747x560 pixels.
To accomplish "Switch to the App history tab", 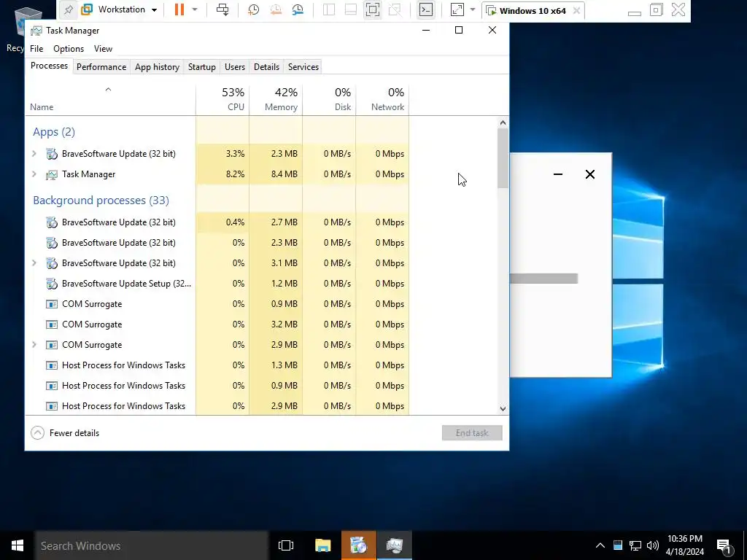I will pyautogui.click(x=158, y=66).
